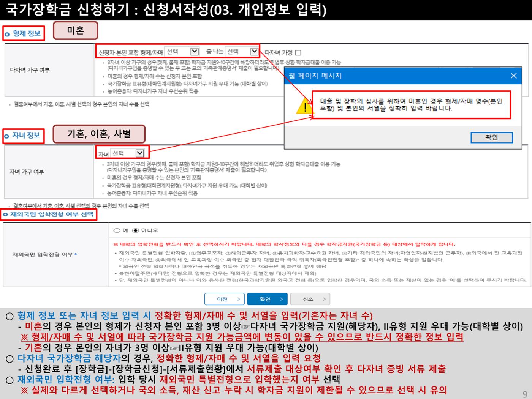Click the 신청자 본인 포함 형제/자매 label
Screen dimensions: 532x399
[x=131, y=52]
